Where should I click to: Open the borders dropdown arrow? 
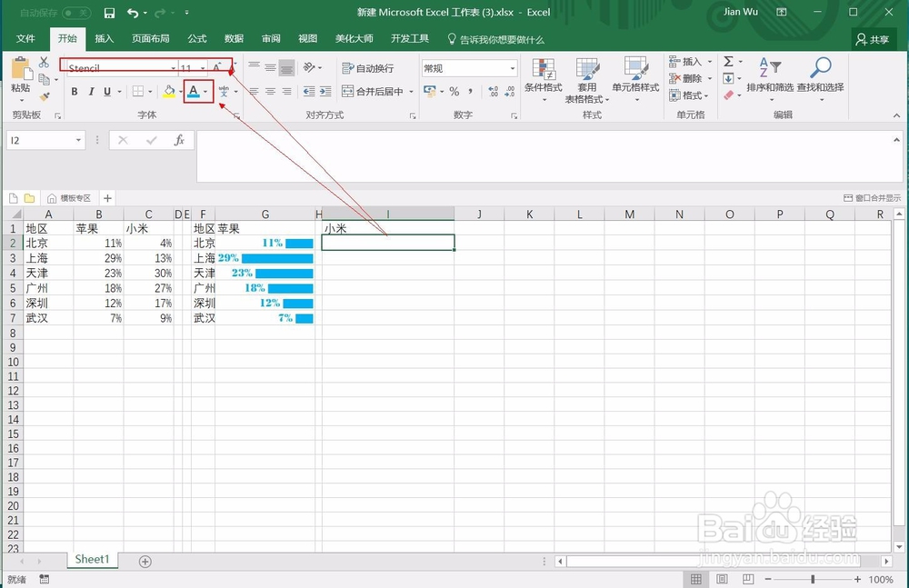tap(150, 91)
